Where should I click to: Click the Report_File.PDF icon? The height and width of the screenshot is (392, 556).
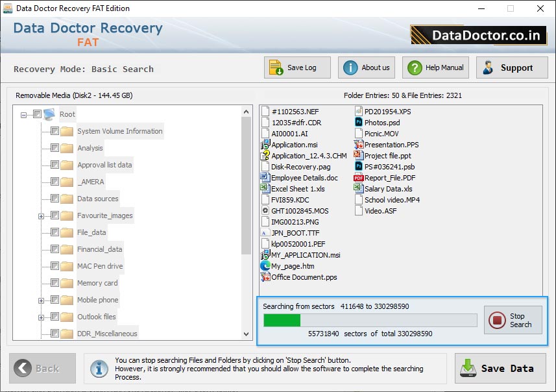359,178
